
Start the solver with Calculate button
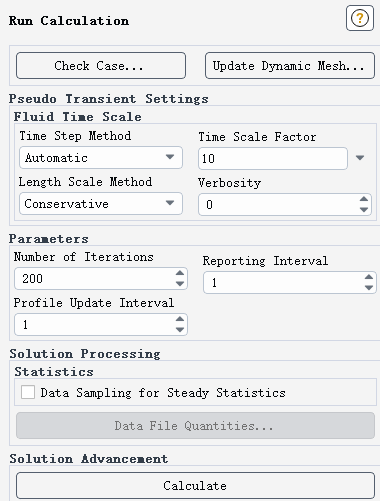pos(195,486)
